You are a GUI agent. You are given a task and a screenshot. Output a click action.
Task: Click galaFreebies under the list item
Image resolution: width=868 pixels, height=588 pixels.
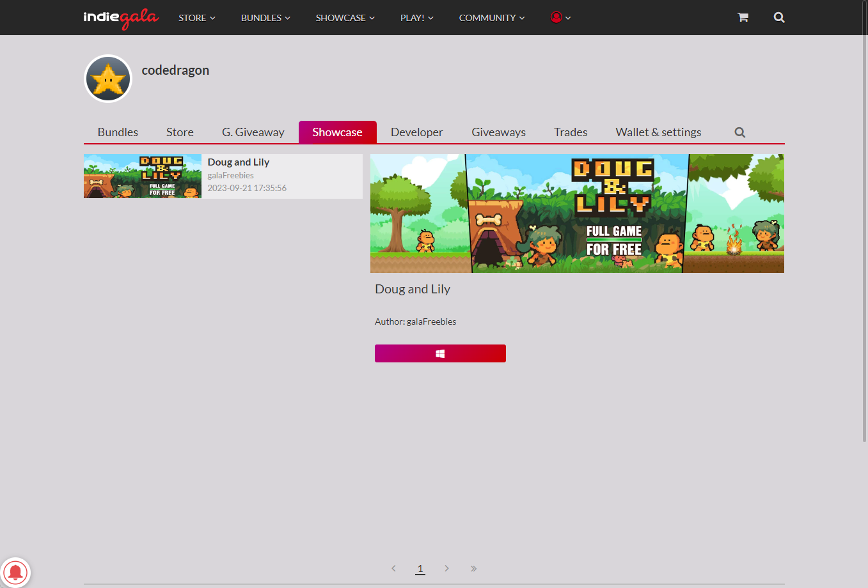tap(231, 175)
